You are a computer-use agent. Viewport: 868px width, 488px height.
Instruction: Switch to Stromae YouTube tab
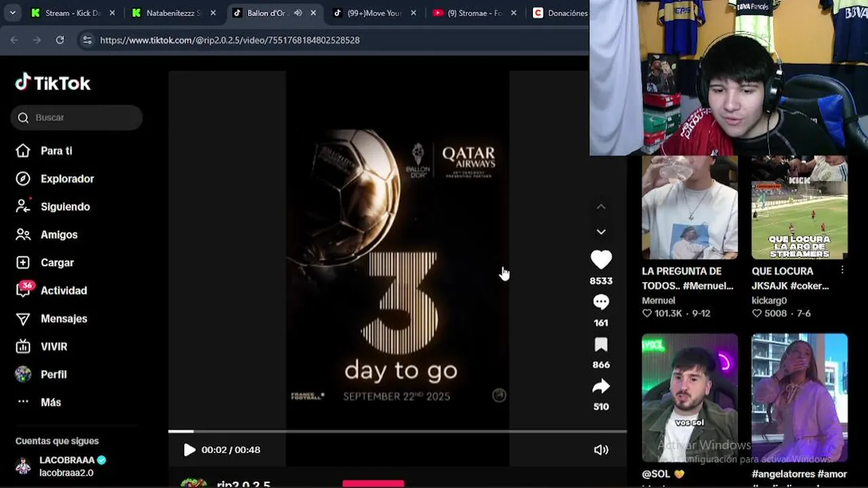(475, 13)
